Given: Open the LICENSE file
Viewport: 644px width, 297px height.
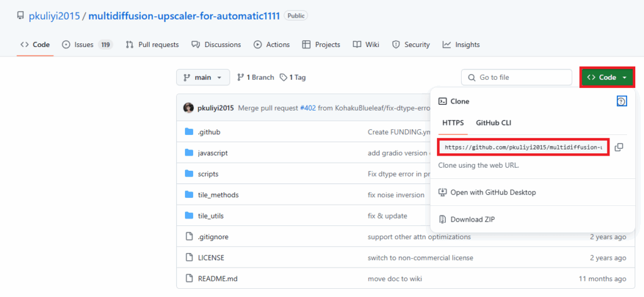Looking at the screenshot, I should (x=211, y=257).
